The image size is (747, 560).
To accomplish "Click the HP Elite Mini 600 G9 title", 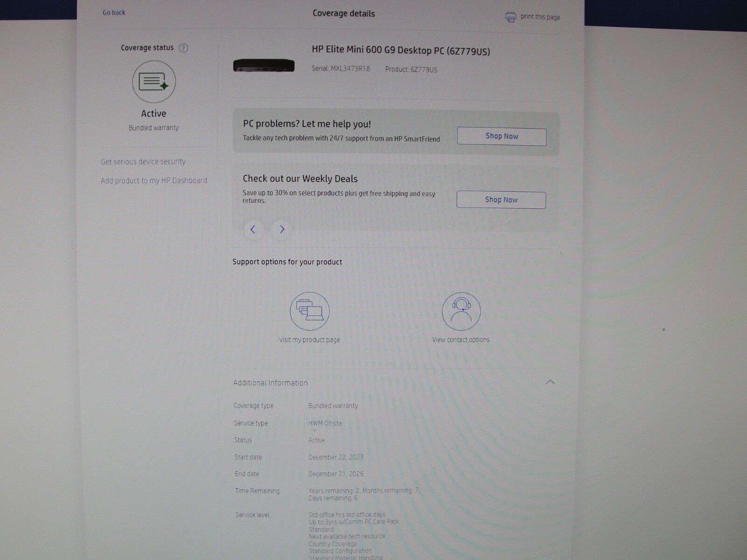I will click(401, 50).
